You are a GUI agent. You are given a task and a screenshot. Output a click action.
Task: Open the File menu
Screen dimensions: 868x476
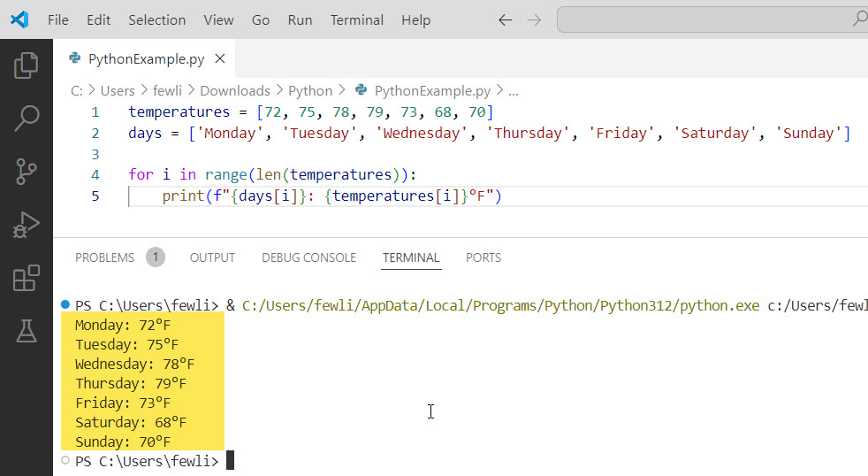(58, 20)
